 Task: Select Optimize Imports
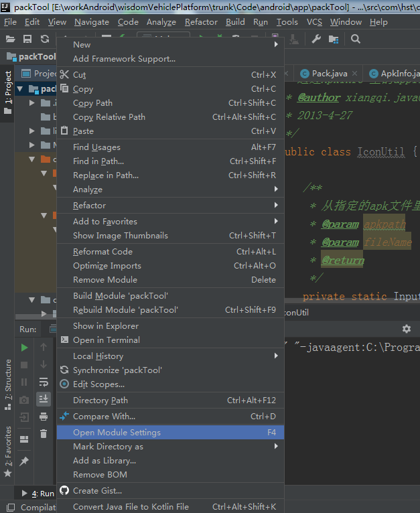170,266
